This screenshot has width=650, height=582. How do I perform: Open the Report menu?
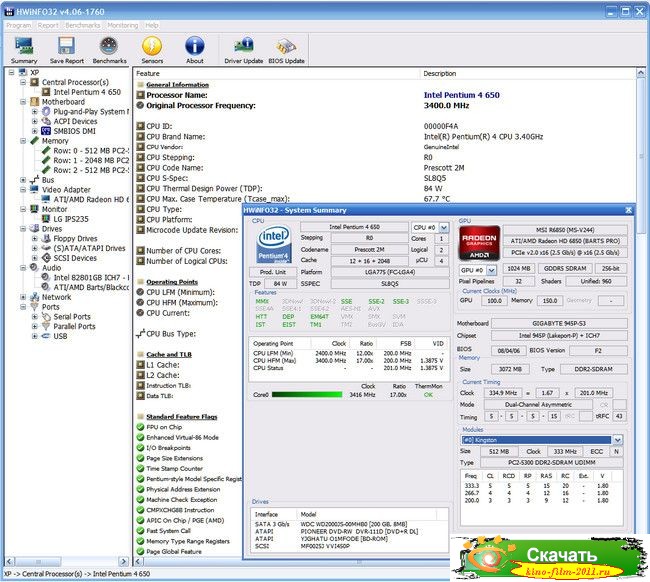(x=48, y=25)
